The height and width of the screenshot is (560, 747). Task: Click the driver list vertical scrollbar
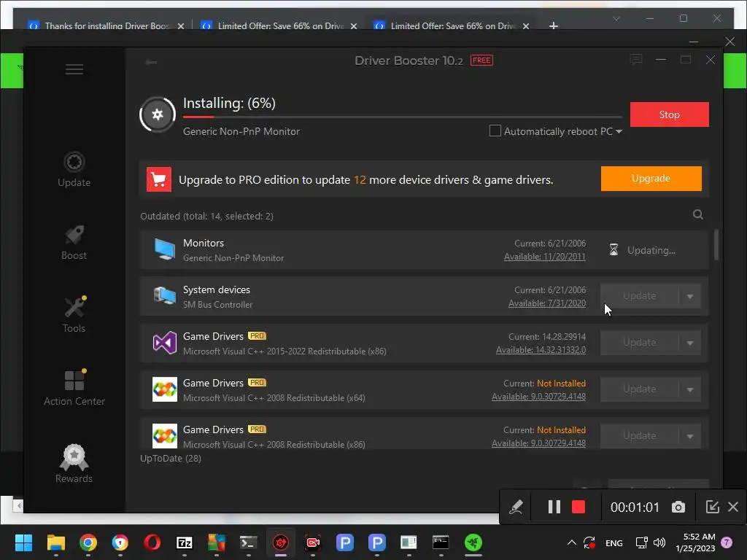point(716,245)
